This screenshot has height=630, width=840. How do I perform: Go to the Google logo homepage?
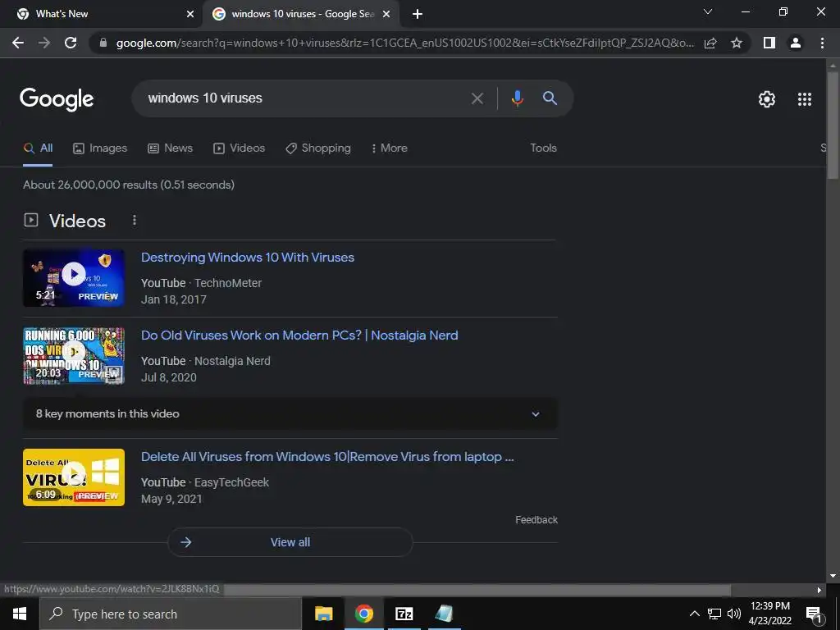click(57, 99)
